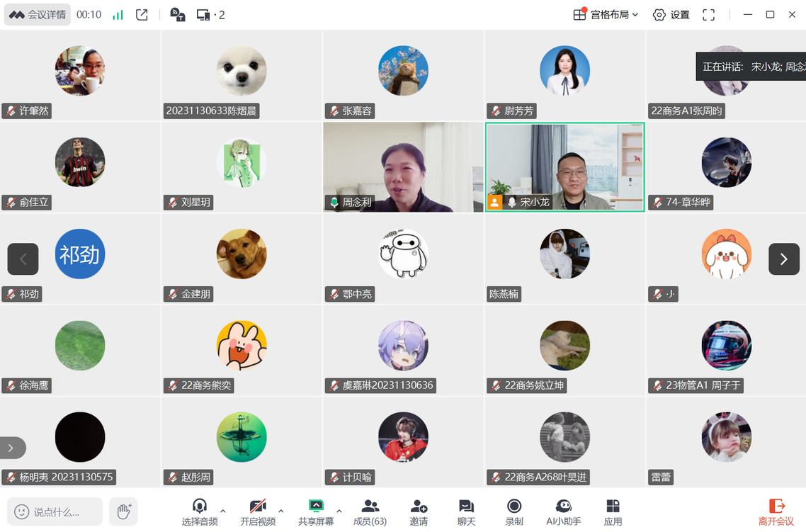Expand the arrow next to 选择音频
This screenshot has width=806, height=532.
223,511
